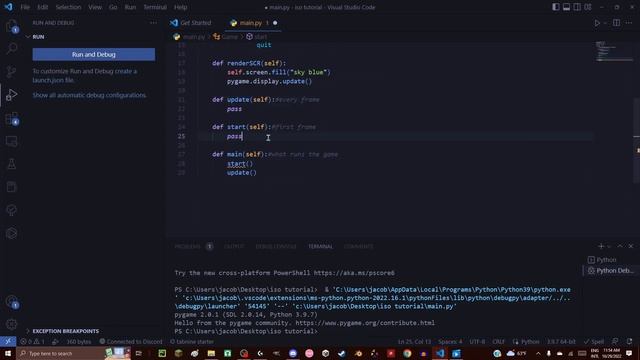Open the Help menu

coord(180,7)
